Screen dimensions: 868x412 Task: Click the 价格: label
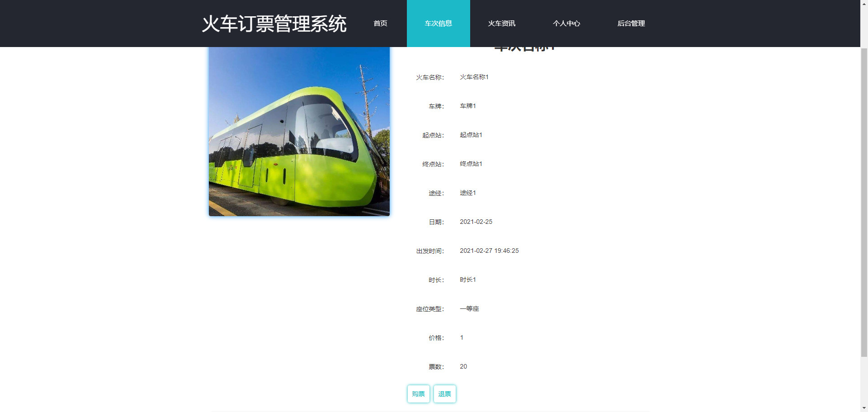pos(436,338)
